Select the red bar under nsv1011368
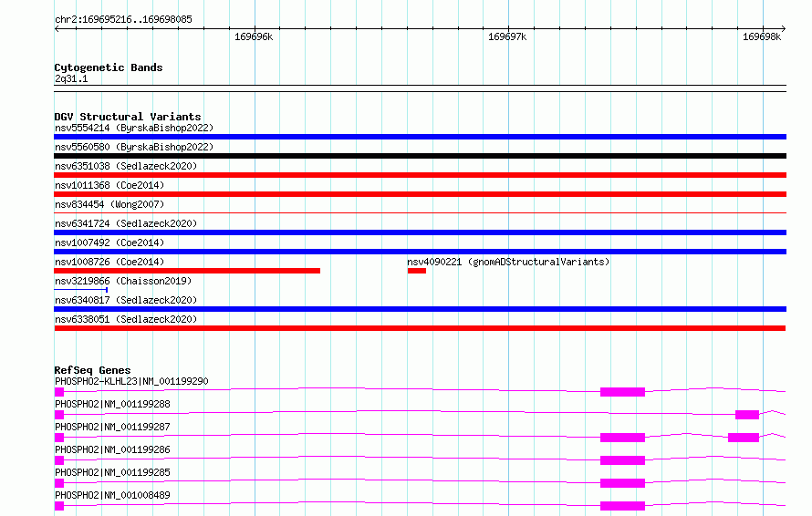This screenshot has width=812, height=516. click(x=420, y=194)
